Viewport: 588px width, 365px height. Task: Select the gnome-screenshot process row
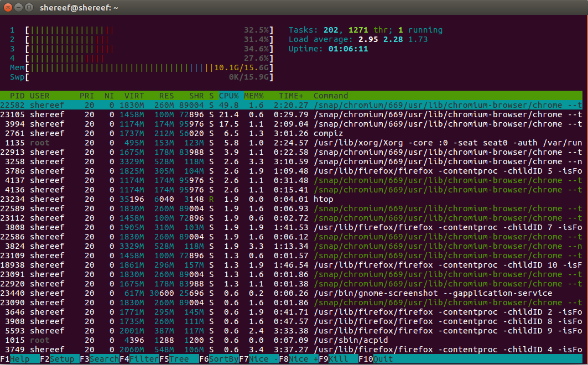[x=166, y=293]
